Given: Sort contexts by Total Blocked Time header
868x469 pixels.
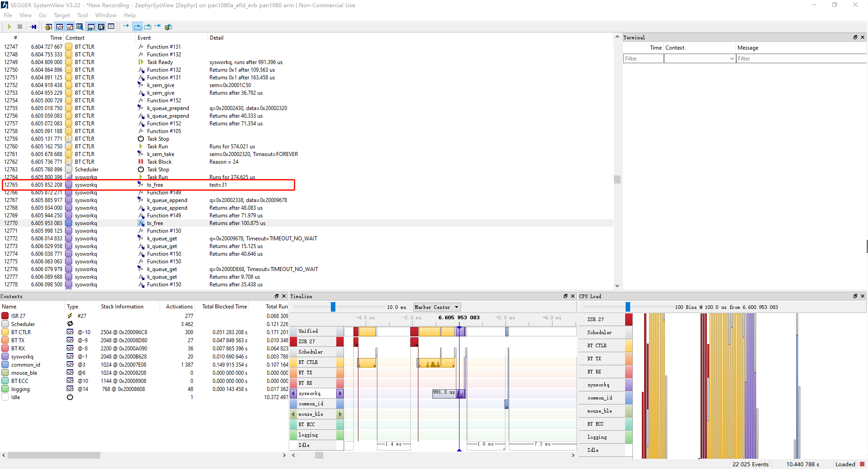Looking at the screenshot, I should click(x=224, y=307).
